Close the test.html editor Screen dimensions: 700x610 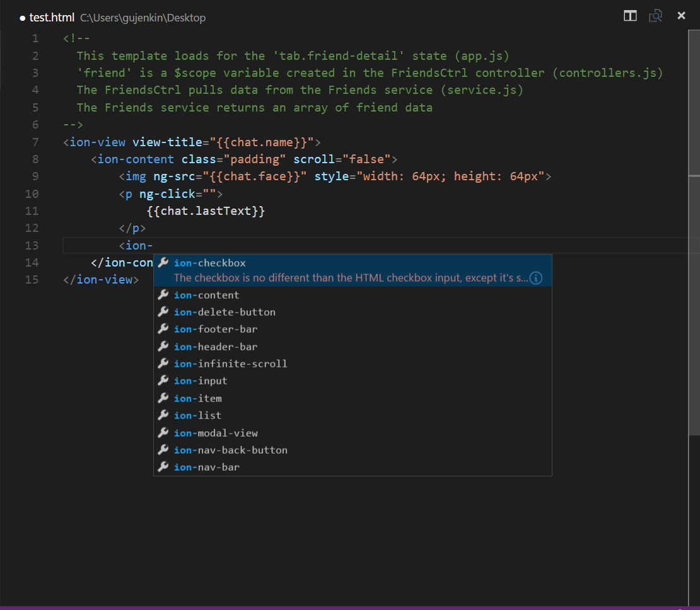click(681, 16)
